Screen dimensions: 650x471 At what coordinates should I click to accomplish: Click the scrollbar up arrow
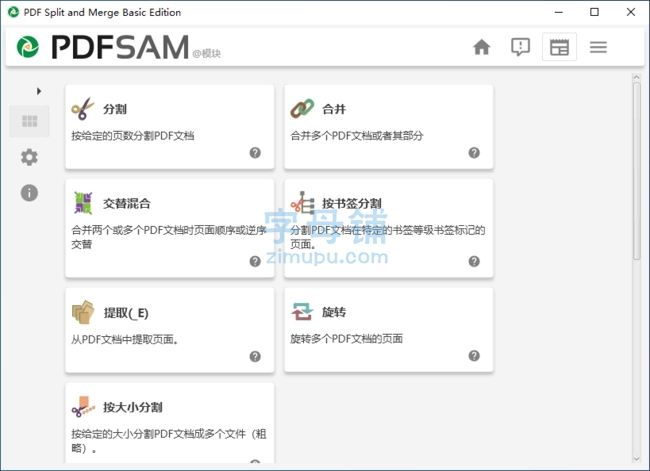point(637,77)
